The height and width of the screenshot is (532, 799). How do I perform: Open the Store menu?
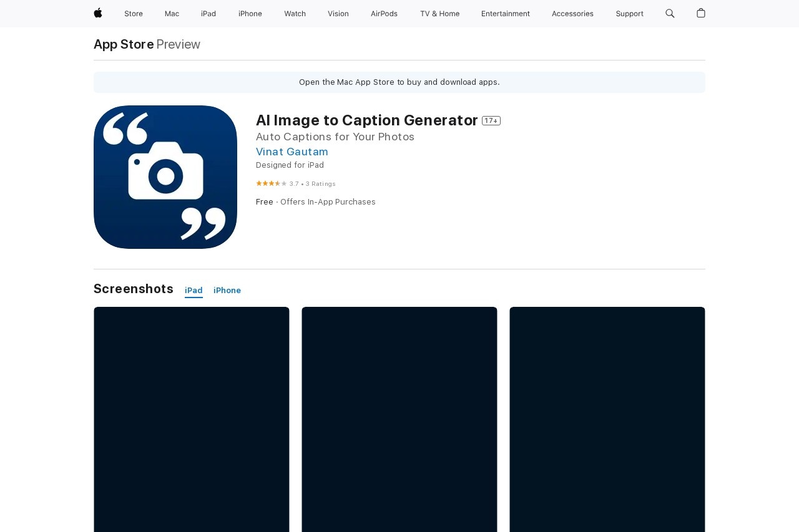[x=134, y=14]
